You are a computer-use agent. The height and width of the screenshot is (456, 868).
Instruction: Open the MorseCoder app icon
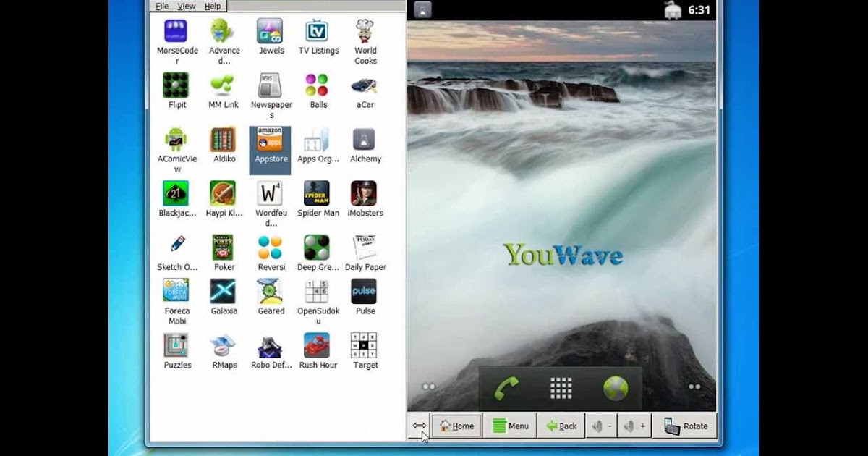[177, 31]
